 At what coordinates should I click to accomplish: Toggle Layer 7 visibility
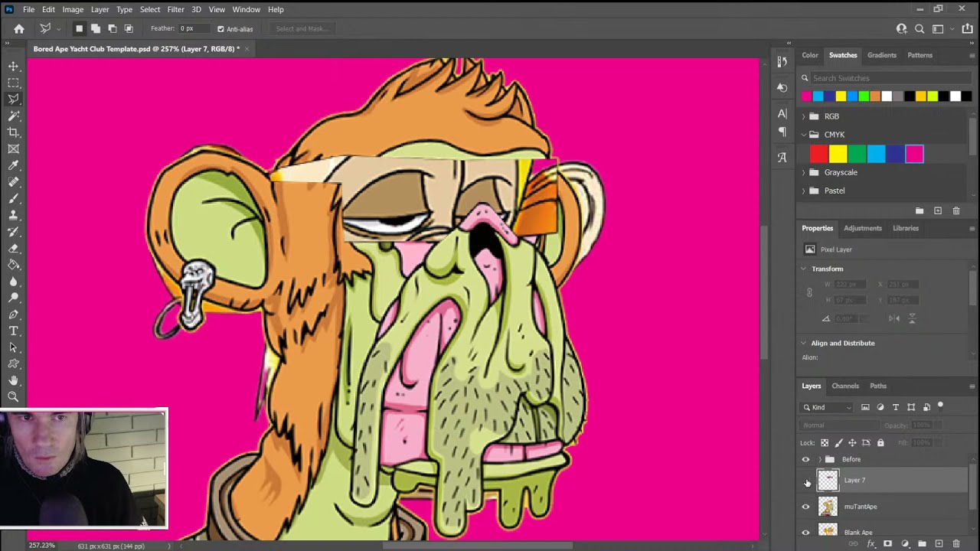tap(805, 481)
